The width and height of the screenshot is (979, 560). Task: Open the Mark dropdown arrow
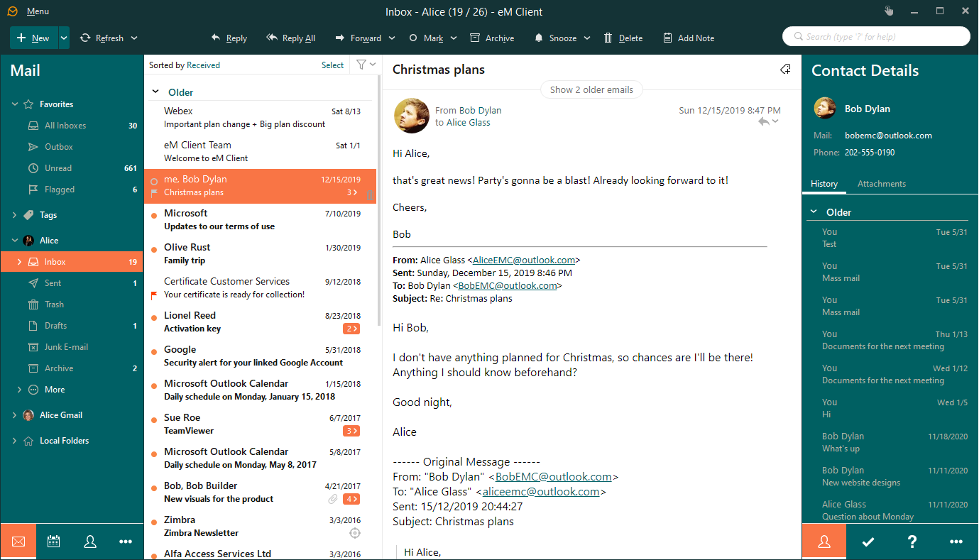pos(454,38)
